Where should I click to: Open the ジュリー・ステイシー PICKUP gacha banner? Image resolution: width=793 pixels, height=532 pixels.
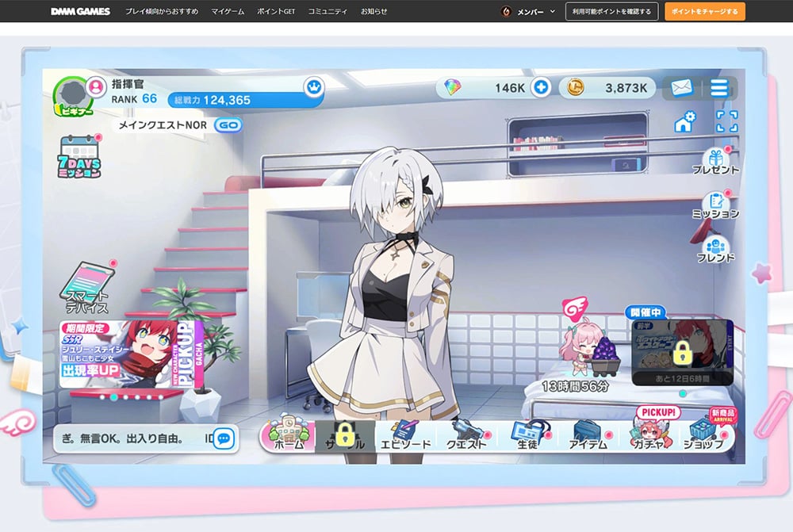(x=132, y=354)
